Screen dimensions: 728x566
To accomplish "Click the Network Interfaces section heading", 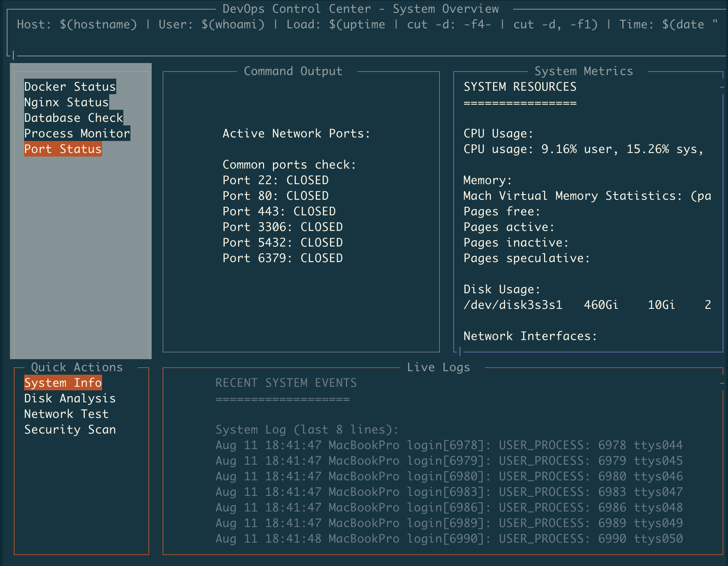I will [530, 335].
